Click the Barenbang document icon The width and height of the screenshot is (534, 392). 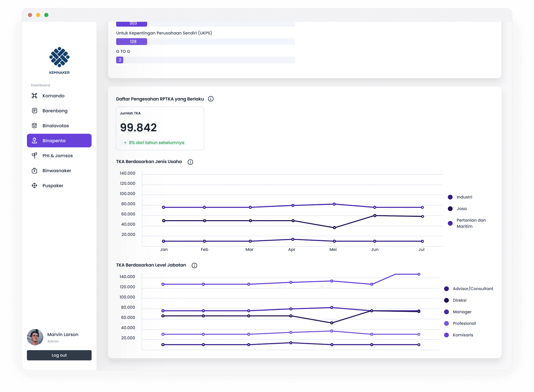pyautogui.click(x=34, y=111)
